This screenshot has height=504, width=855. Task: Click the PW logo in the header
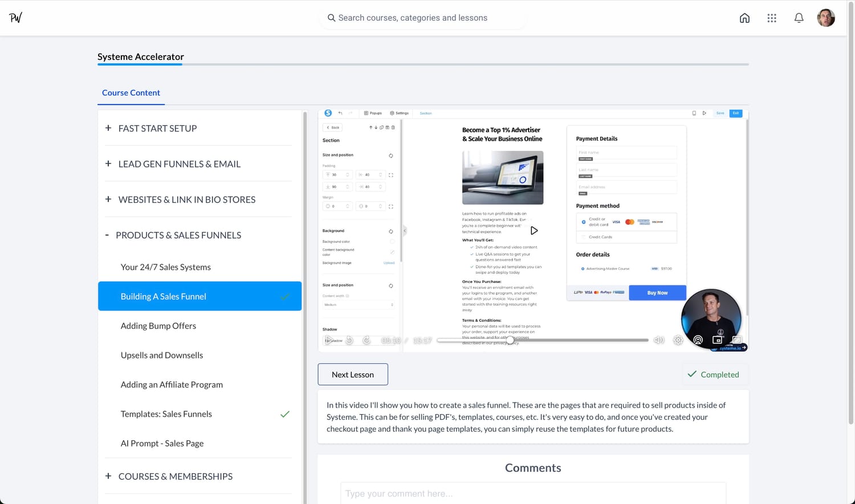click(x=15, y=18)
